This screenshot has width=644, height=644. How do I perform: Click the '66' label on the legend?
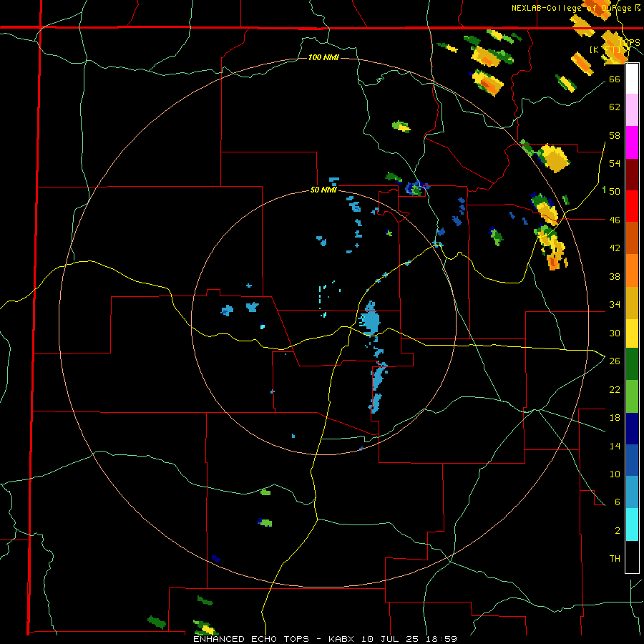[x=615, y=79]
